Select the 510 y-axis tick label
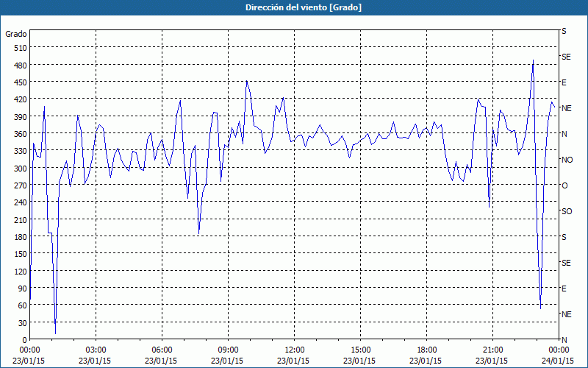Viewport: 588px width, 368px height. click(21, 48)
